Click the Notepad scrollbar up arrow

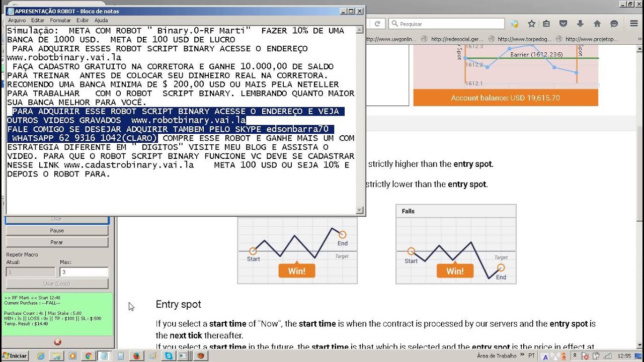tap(359, 30)
